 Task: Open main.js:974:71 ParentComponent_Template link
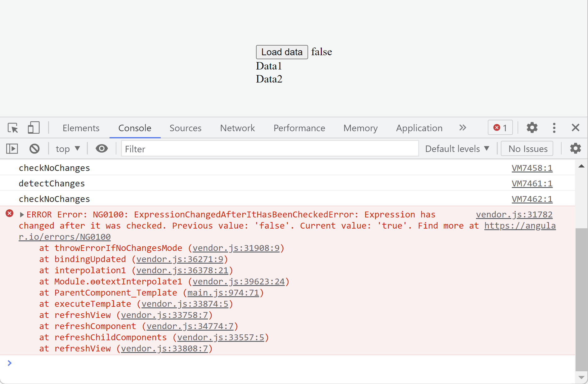click(223, 292)
